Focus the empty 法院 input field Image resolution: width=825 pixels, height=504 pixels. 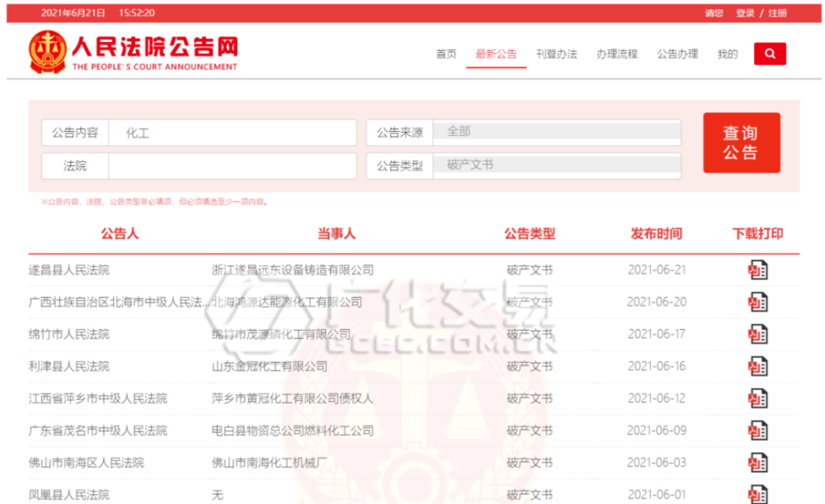click(x=232, y=166)
